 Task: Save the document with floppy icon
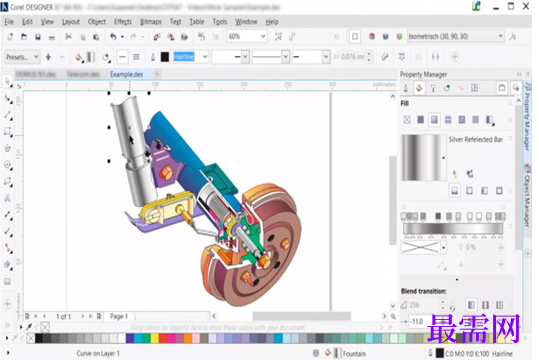click(x=38, y=36)
